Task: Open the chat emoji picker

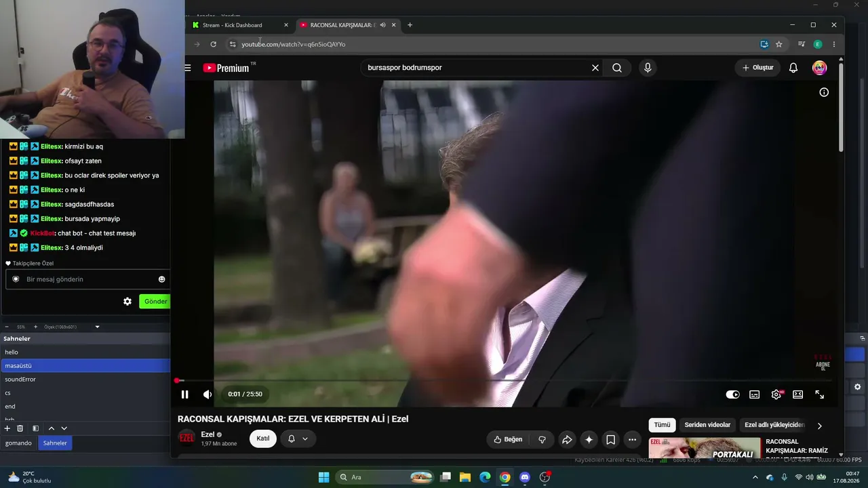Action: coord(161,279)
